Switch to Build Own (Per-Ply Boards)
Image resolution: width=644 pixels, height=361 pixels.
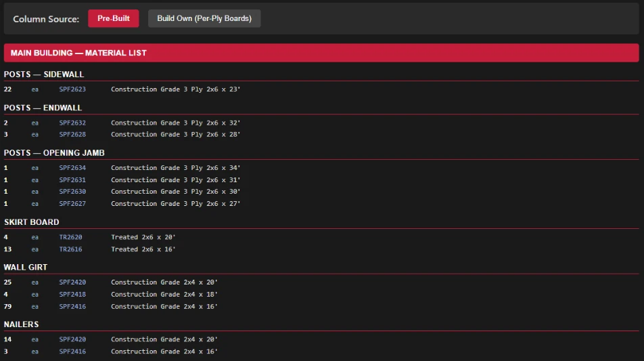204,18
